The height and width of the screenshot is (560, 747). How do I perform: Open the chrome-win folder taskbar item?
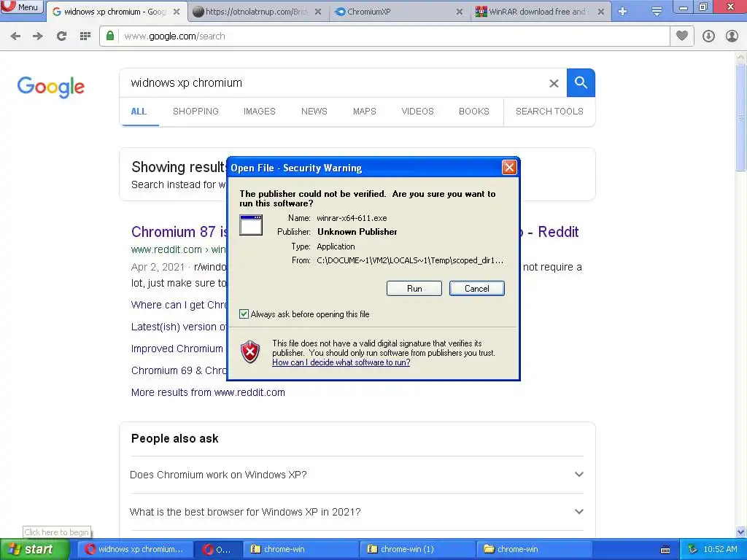(x=534, y=549)
